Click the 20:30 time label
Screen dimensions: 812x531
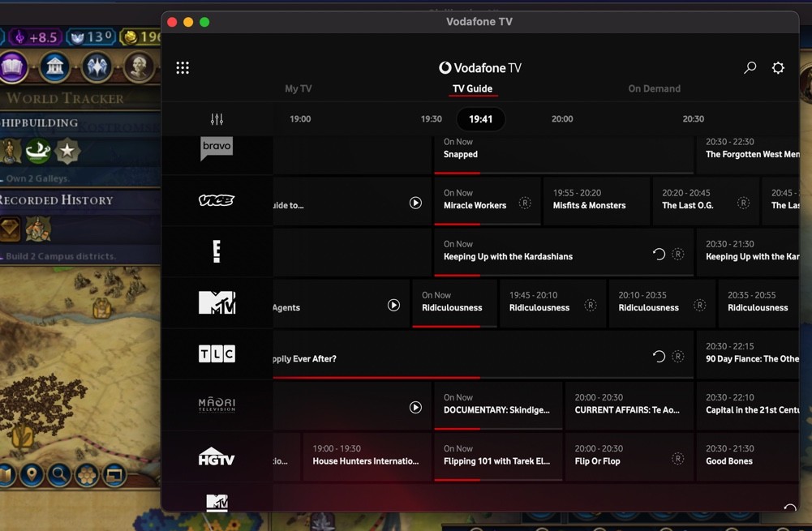tap(694, 119)
